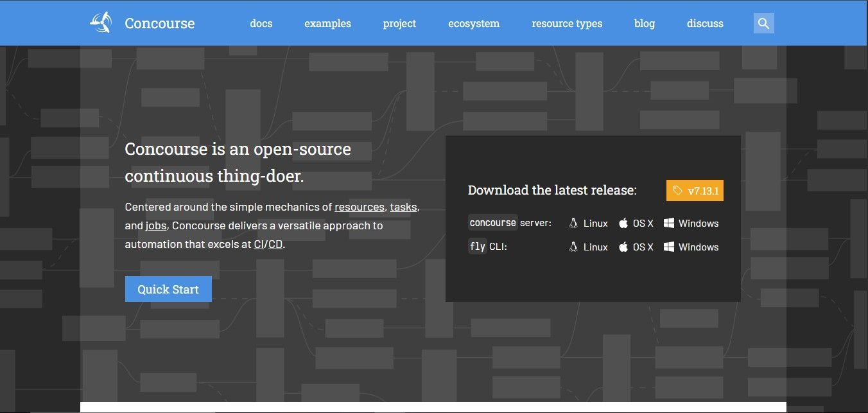The width and height of the screenshot is (868, 413).
Task: Click Apple icon for concourse server
Action: tap(623, 224)
